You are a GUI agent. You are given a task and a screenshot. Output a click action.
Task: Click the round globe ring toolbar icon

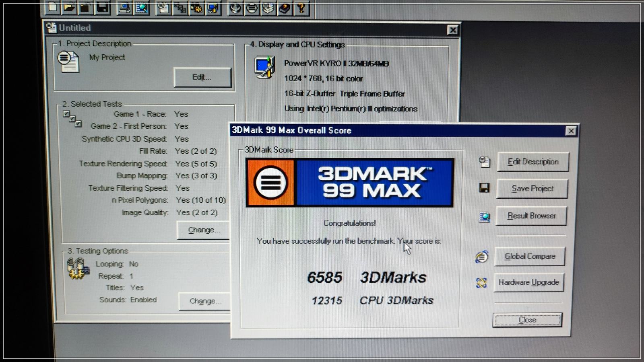point(235,7)
